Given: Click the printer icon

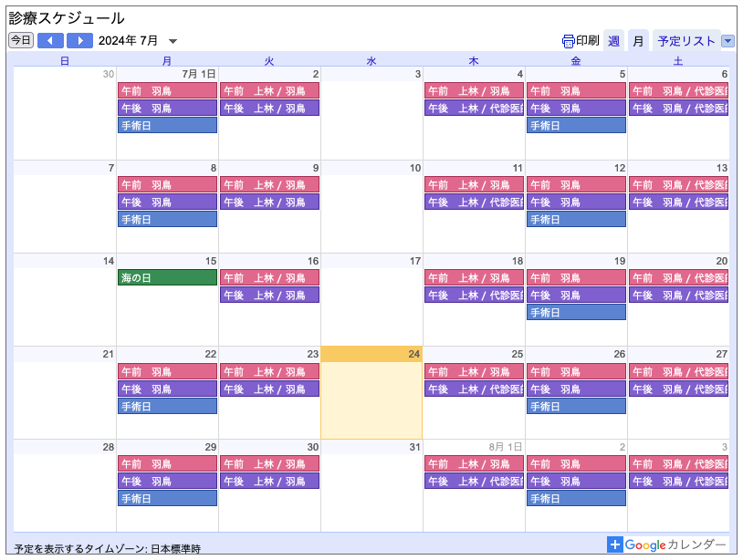Looking at the screenshot, I should coord(568,41).
